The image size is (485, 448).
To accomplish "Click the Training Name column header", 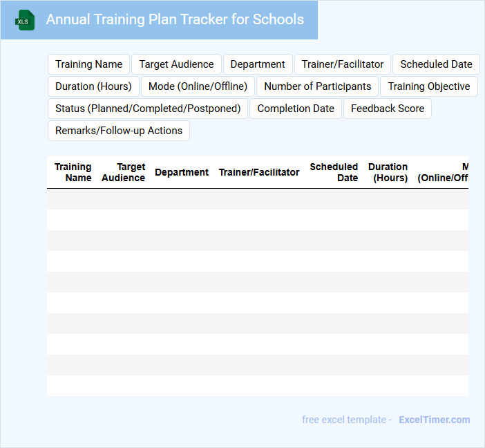I will [x=73, y=172].
